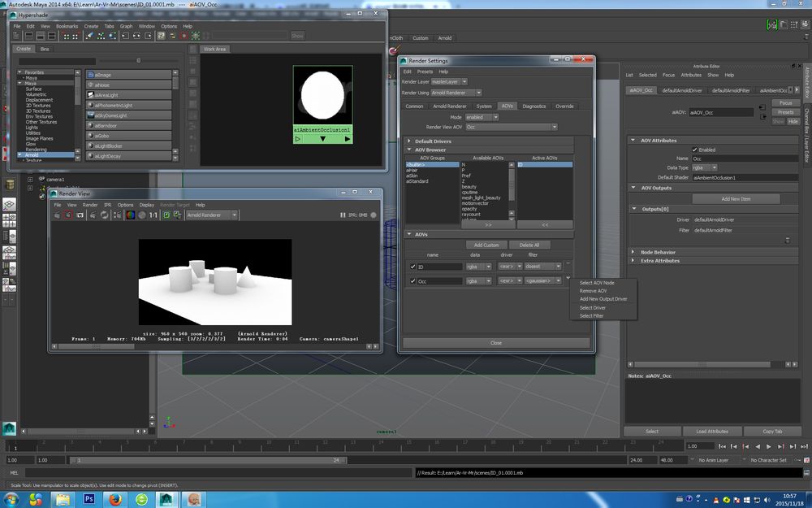Click the Input and Output Connections icon in Hypershade
812x508 pixels.
[x=136, y=36]
